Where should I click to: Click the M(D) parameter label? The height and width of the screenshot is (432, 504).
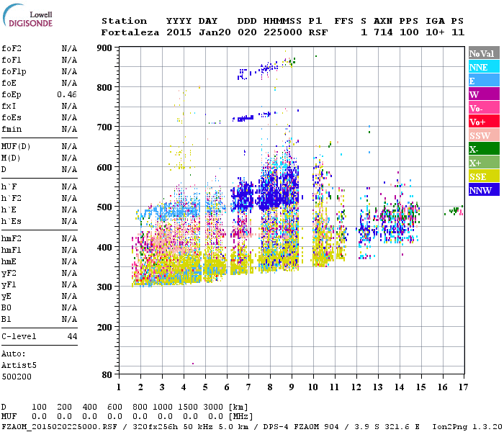coord(11,158)
